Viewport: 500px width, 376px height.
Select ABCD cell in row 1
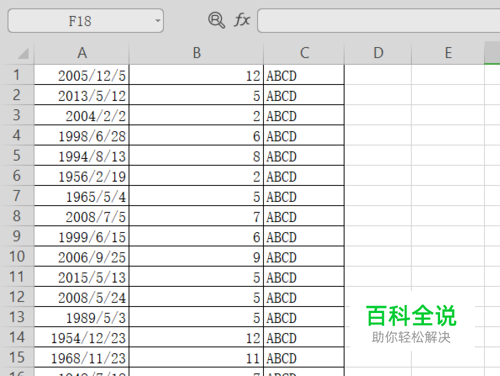(304, 75)
